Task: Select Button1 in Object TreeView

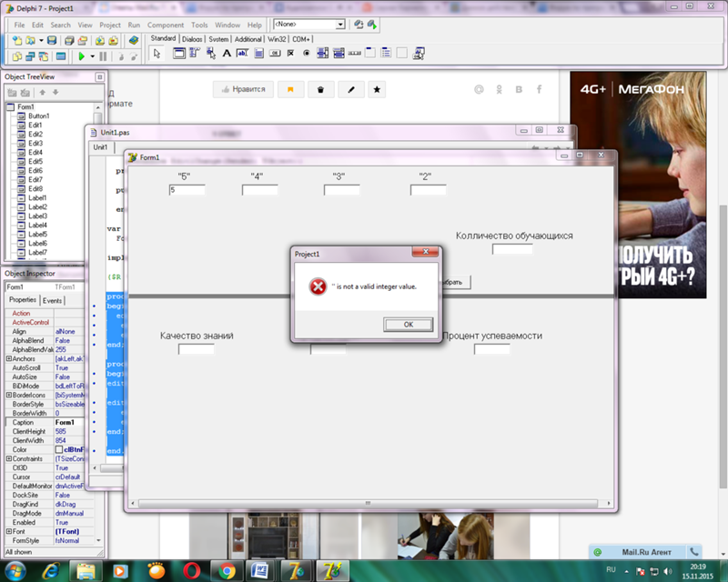Action: tap(38, 116)
